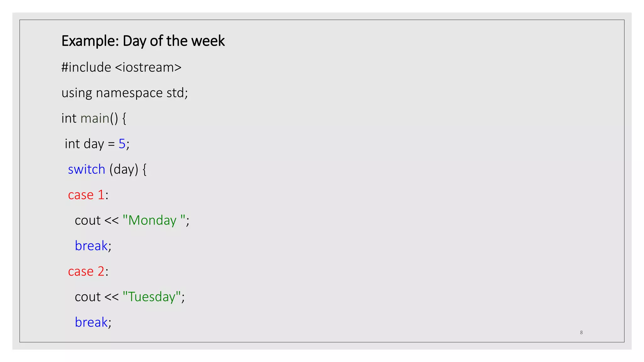Click the slide page number 8
This screenshot has width=644, height=362.
[581, 332]
